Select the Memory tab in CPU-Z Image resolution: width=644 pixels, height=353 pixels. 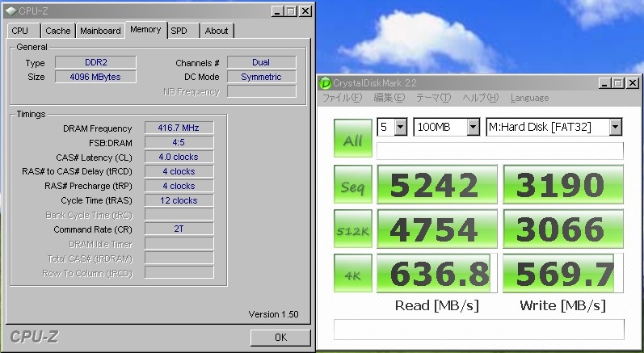coord(145,30)
